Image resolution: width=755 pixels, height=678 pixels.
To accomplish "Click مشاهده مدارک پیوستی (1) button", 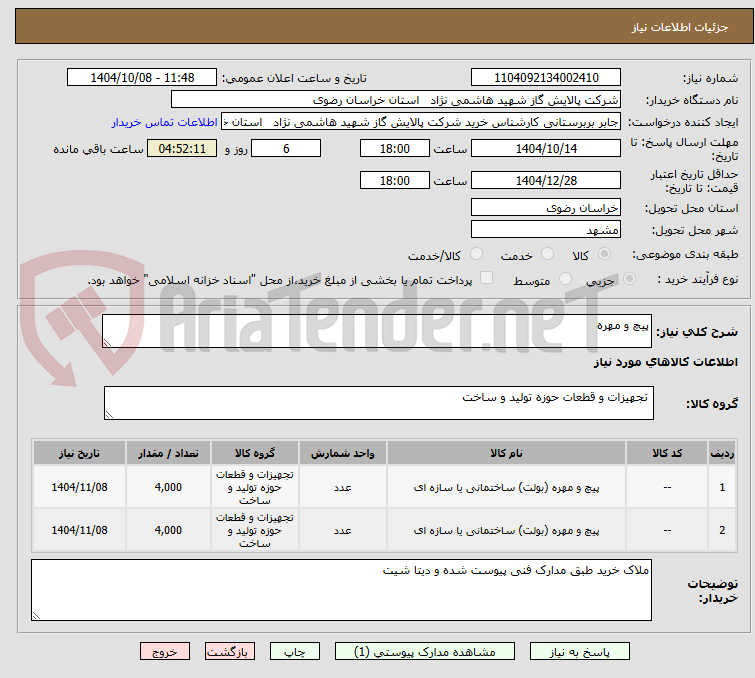I will tap(425, 652).
